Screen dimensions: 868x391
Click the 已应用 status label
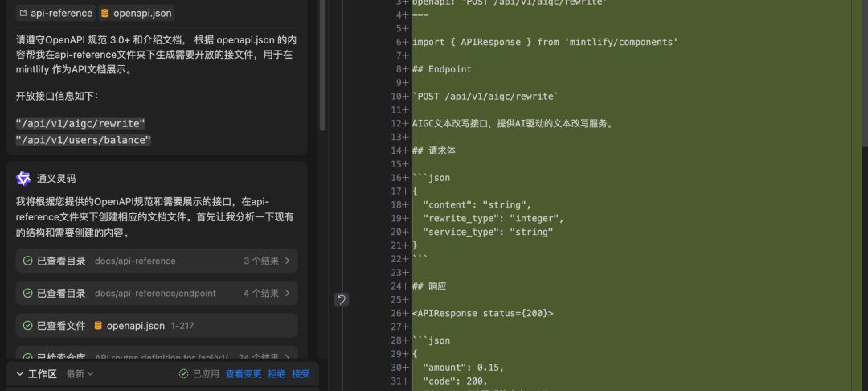(x=206, y=374)
